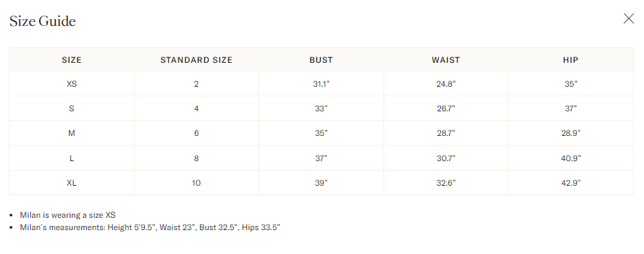Click the WAIST column header
Image resolution: width=644 pixels, height=254 pixels.
point(446,60)
